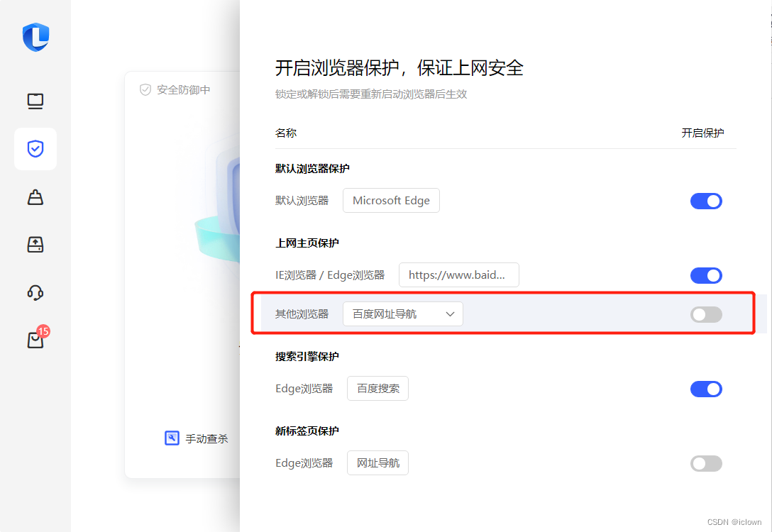This screenshot has width=772, height=532.
Task: Click the 网址导航 button under 新标签页保护
Action: tap(377, 462)
